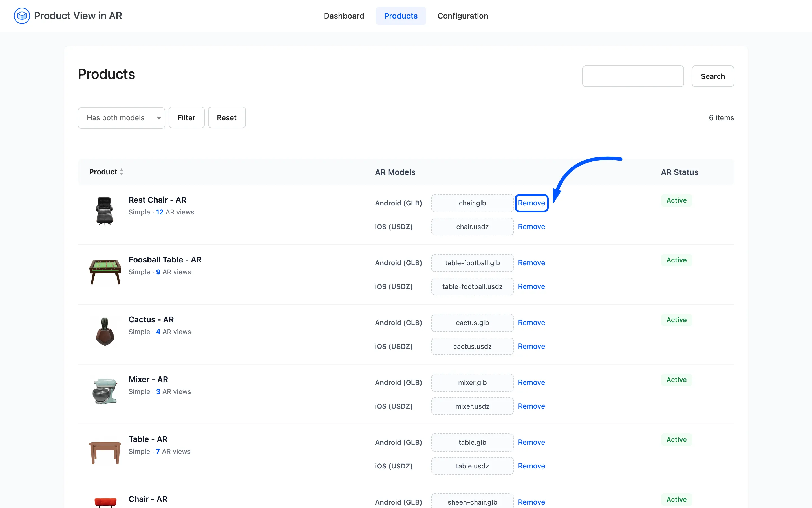
Task: Reset the product filters
Action: tap(226, 118)
